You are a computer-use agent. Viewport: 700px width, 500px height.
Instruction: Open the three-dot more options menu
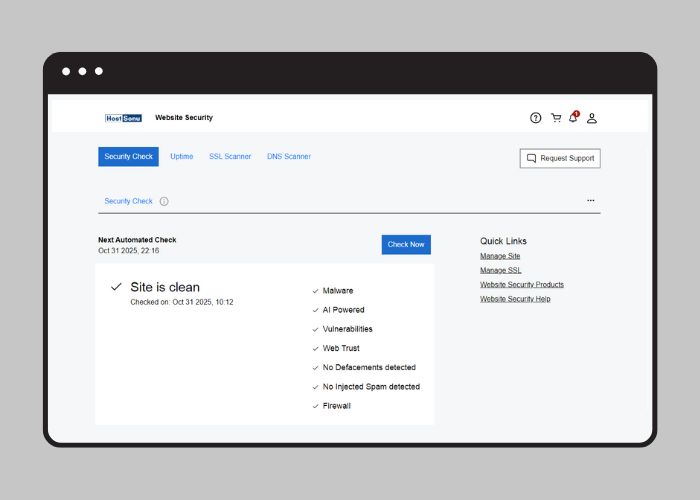[590, 201]
